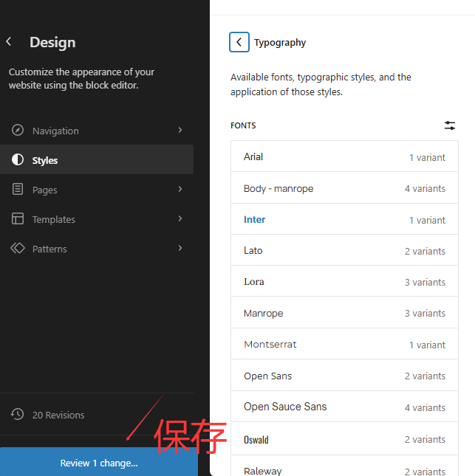
Task: Expand Templates using the right chevron
Action: (180, 219)
